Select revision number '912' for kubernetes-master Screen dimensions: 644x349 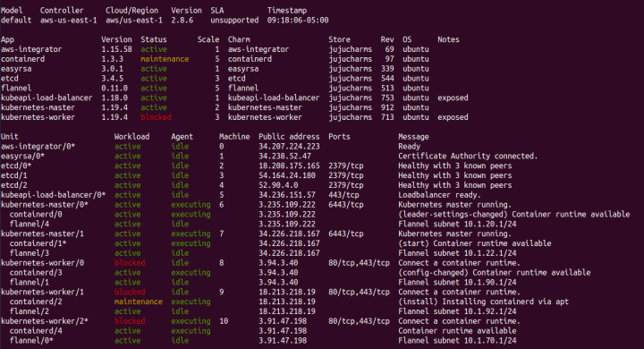(x=387, y=107)
